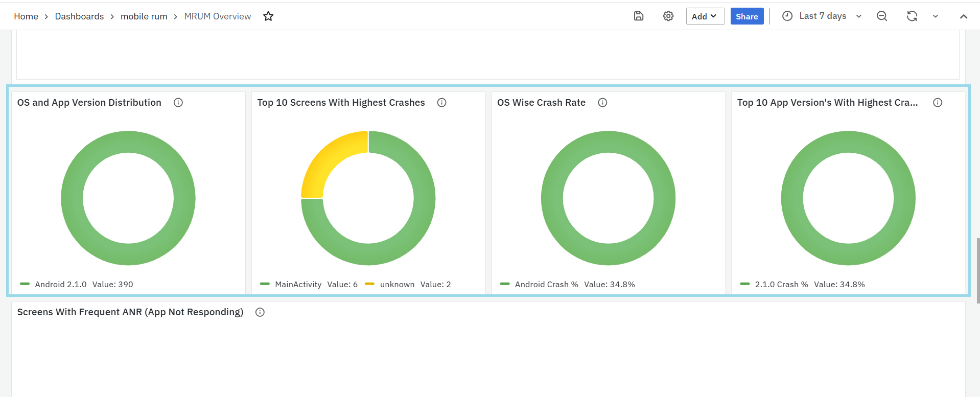The height and width of the screenshot is (397, 980).
Task: Show info for Top 10 App Version's panel
Action: (938, 103)
